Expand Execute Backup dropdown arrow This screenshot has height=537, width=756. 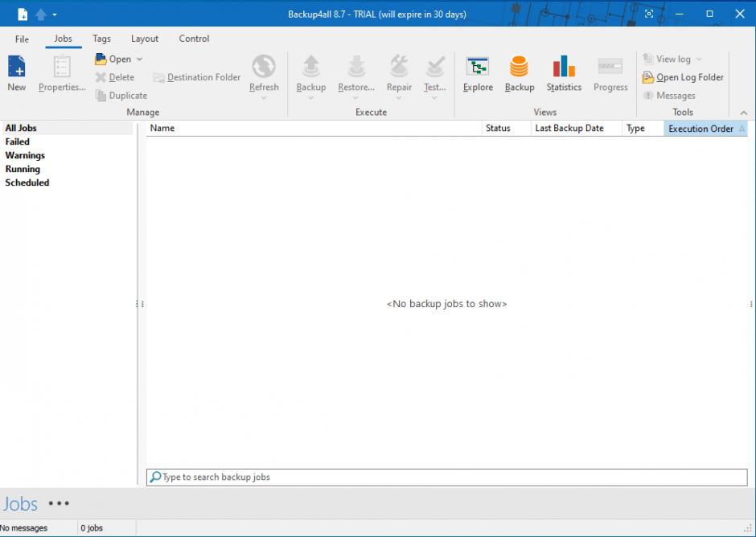click(x=311, y=98)
